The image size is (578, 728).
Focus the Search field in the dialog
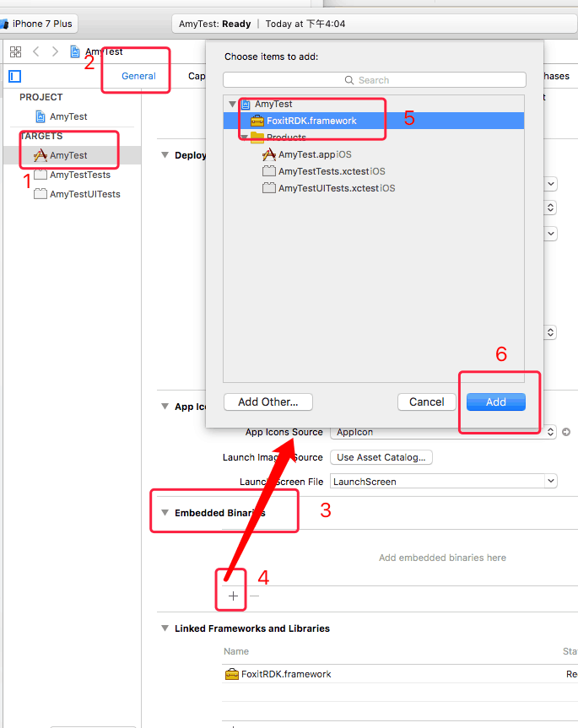point(374,80)
